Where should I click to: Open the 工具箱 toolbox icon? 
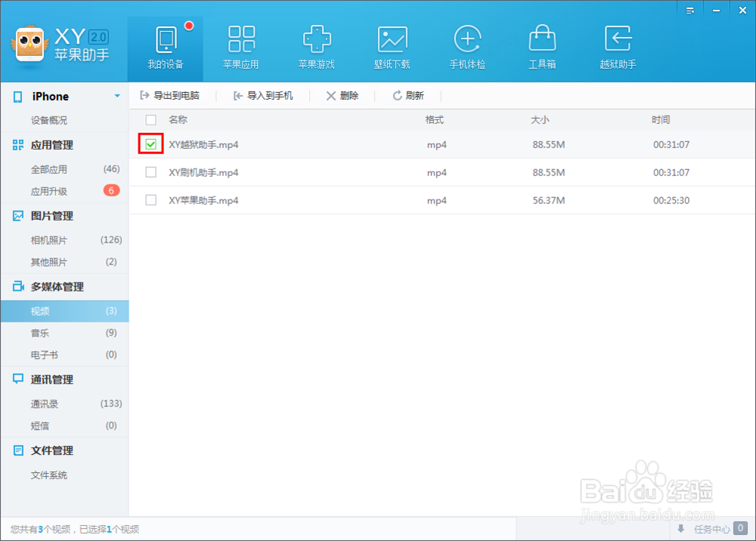click(542, 38)
